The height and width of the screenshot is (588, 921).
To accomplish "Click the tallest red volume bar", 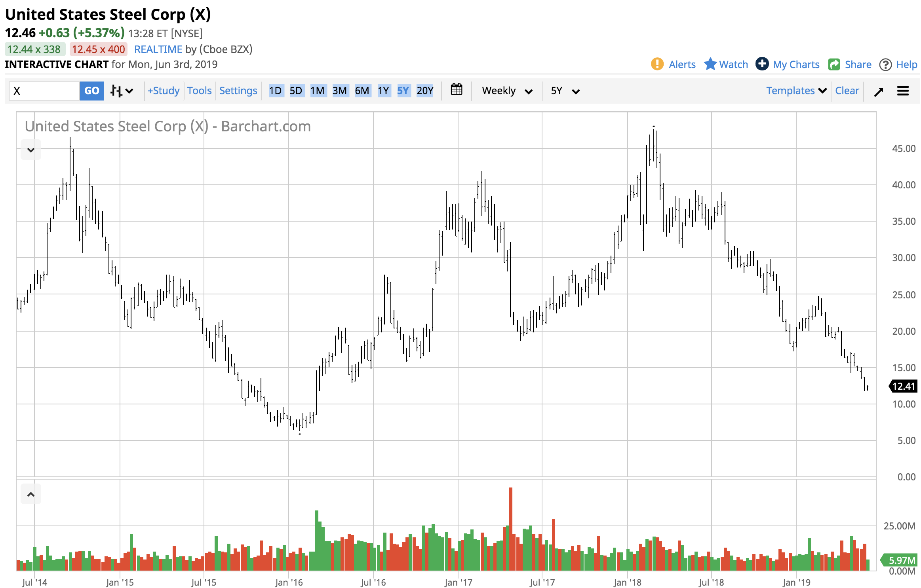I will pos(511,529).
